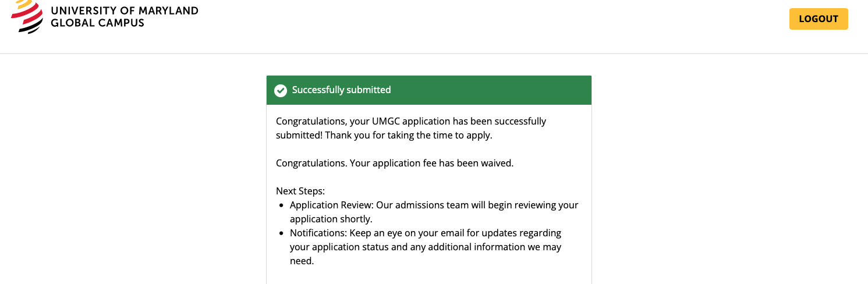
Task: Click the UMGC swirl logo icon
Action: (x=27, y=16)
